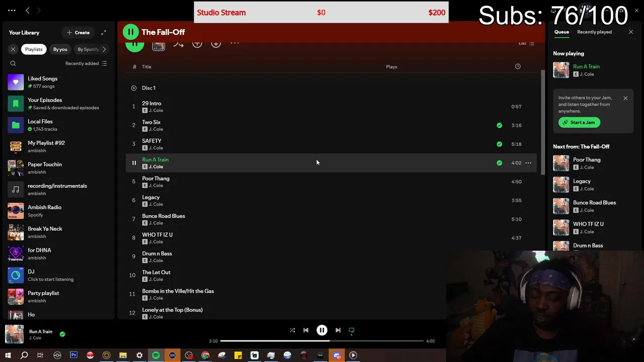This screenshot has width=644, height=362.
Task: Pause playback in bottom player bar
Action: (x=322, y=330)
